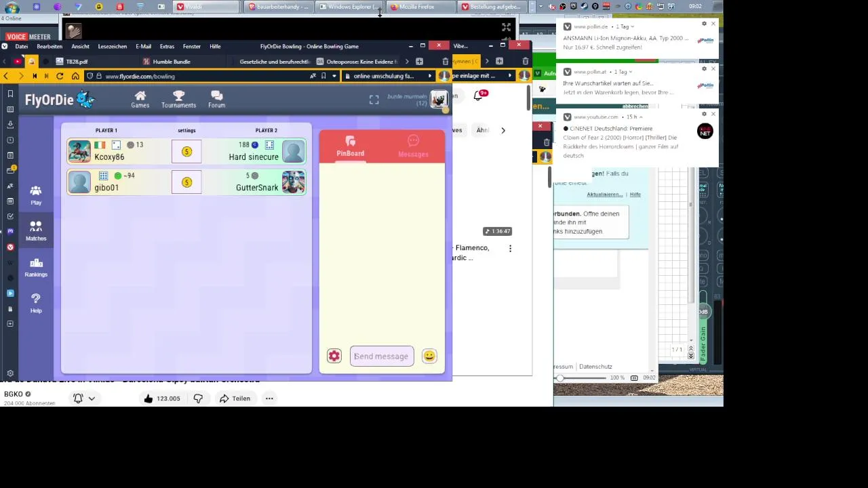Open Vivaldi bookmarks panel icon
The height and width of the screenshot is (488, 868).
[x=10, y=94]
